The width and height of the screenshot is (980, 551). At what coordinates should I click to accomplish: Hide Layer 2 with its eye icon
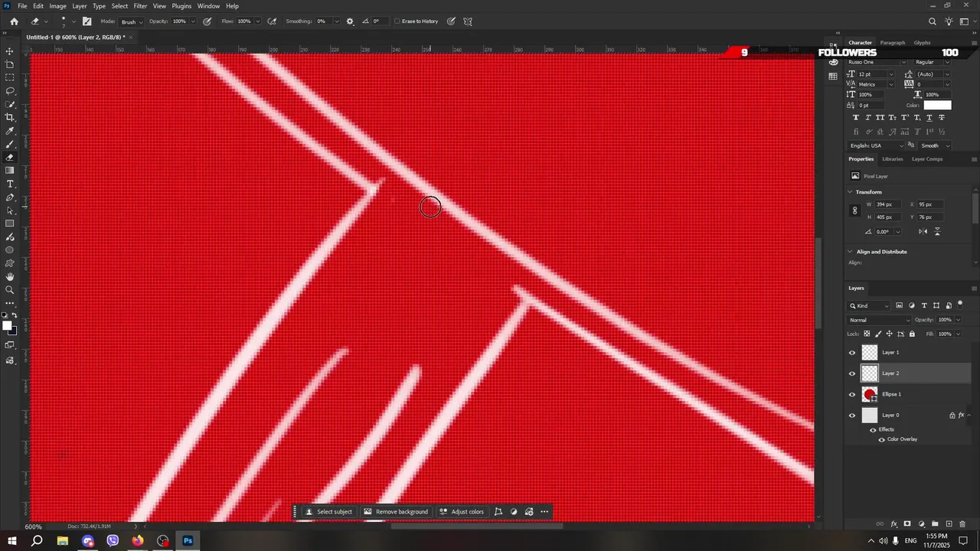(x=852, y=373)
